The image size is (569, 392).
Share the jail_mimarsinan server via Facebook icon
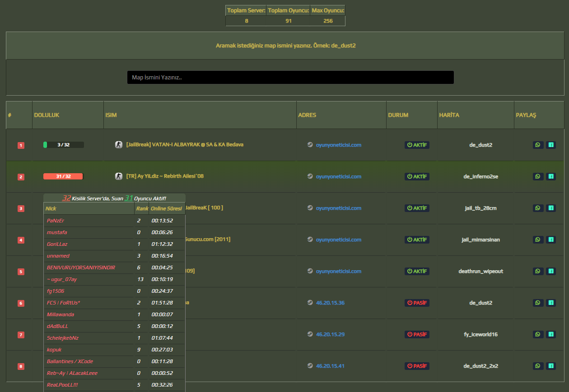click(x=551, y=240)
